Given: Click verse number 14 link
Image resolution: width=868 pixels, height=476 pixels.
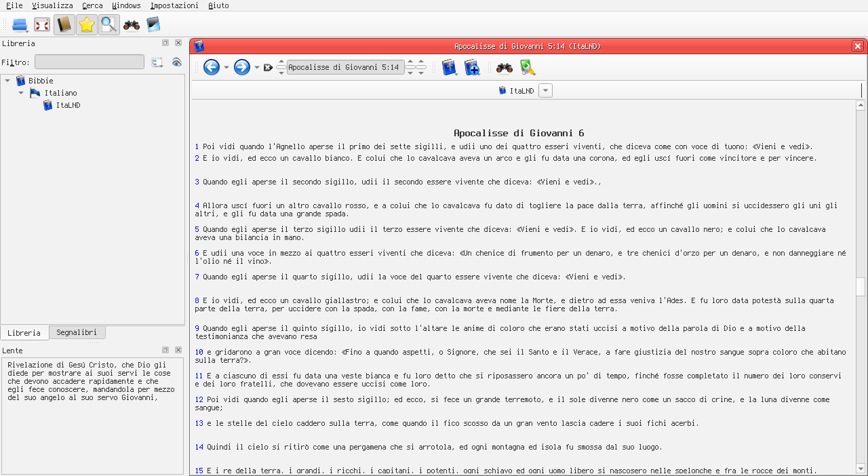Looking at the screenshot, I should pos(199,448).
